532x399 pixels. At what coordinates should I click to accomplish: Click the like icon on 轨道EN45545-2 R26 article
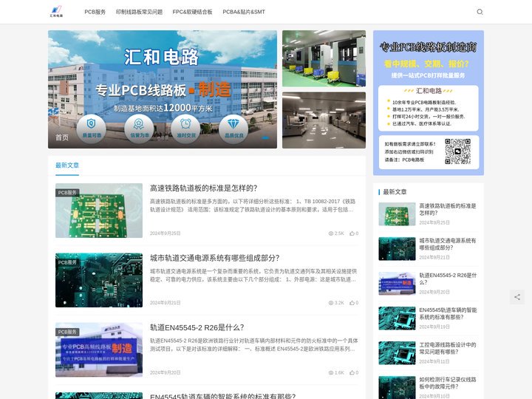pos(352,372)
